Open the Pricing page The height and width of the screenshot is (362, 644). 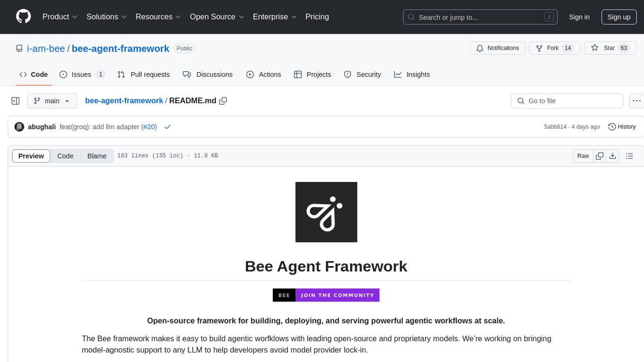317,17
